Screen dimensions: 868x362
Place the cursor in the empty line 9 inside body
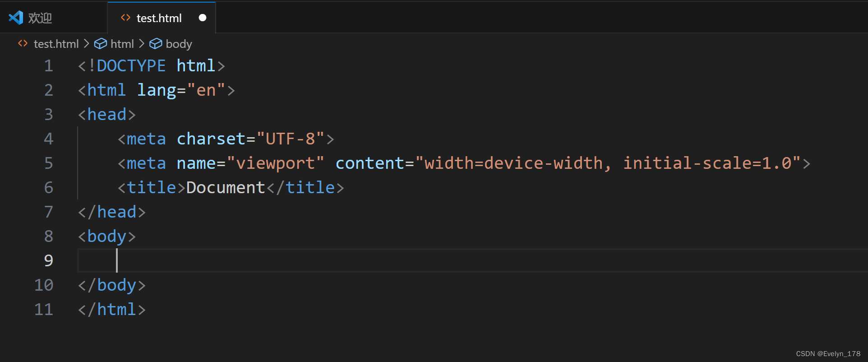pyautogui.click(x=472, y=260)
